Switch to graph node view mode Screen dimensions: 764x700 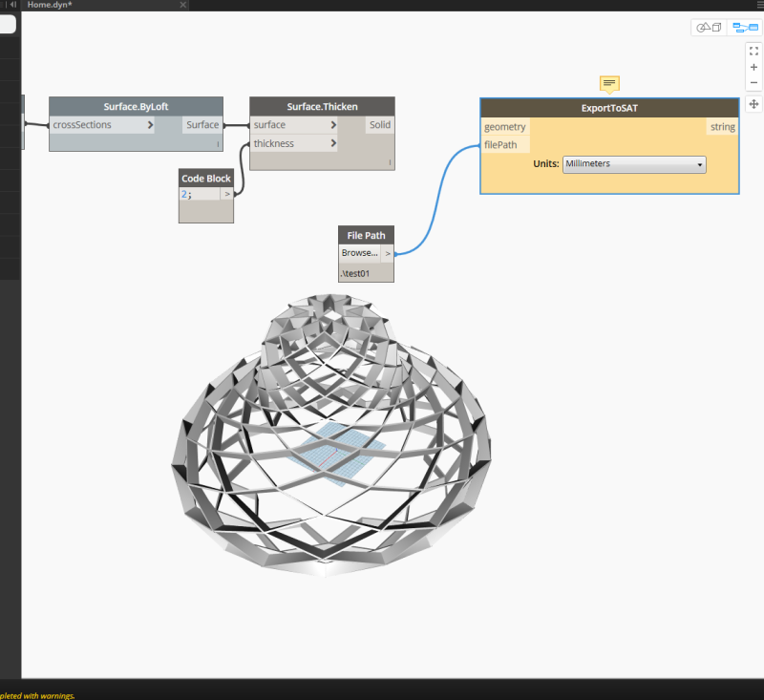744,27
